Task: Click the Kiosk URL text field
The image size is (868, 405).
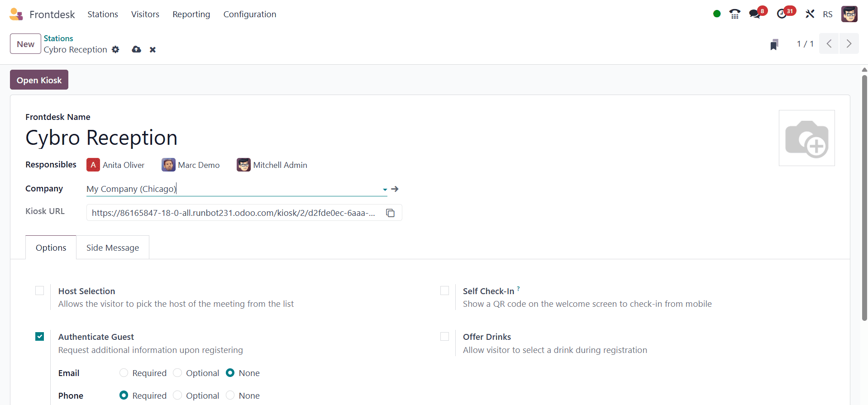Action: click(234, 213)
